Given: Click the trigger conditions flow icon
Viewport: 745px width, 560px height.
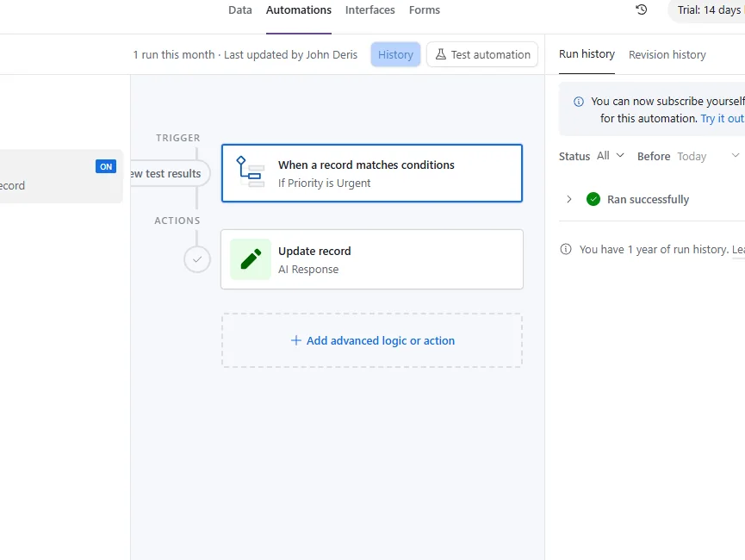Looking at the screenshot, I should 250,172.
